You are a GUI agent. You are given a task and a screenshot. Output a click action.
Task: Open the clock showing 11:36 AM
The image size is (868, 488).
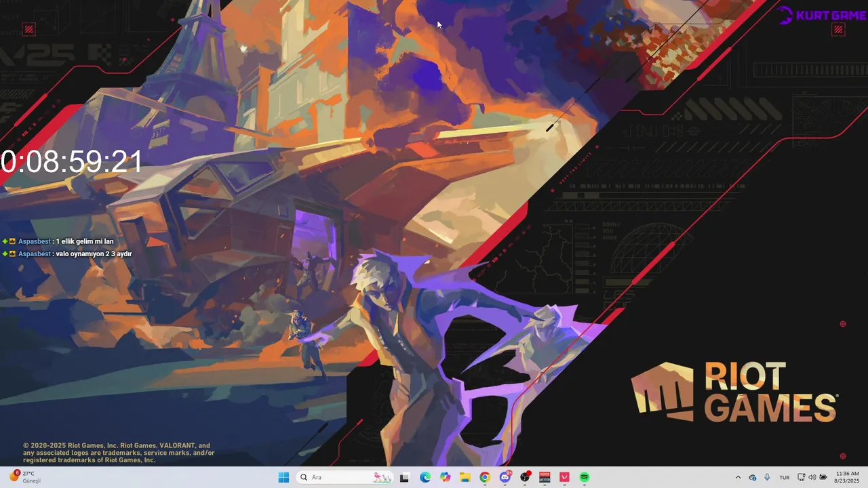(x=847, y=477)
